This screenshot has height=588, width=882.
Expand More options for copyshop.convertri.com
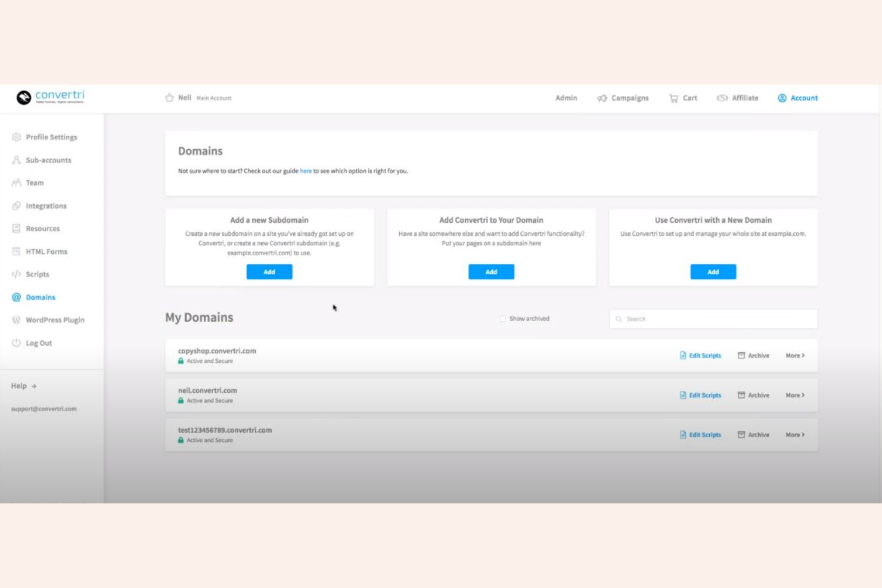795,356
